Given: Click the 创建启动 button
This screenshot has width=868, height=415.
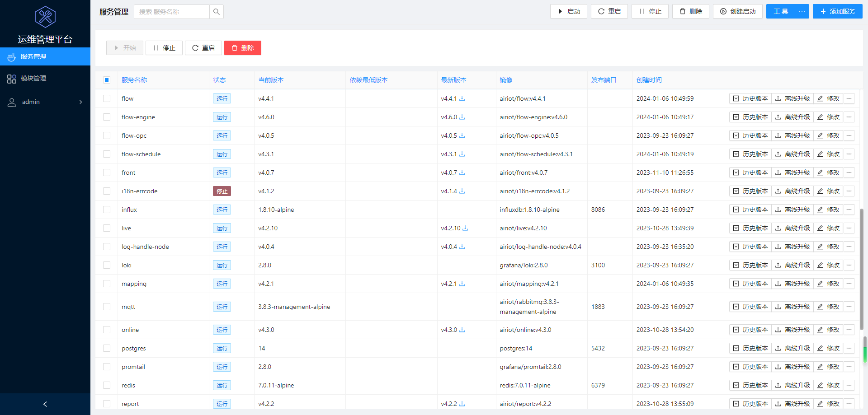Looking at the screenshot, I should (738, 11).
